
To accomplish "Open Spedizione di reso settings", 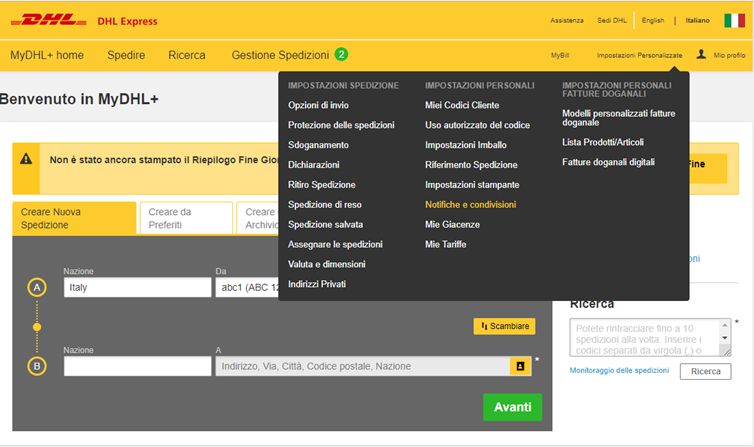I will [x=325, y=205].
